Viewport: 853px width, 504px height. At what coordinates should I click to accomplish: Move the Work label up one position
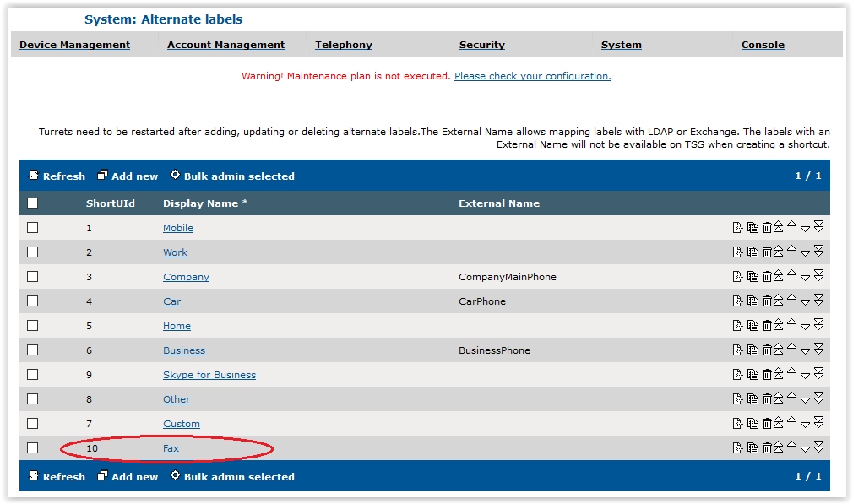pyautogui.click(x=791, y=249)
